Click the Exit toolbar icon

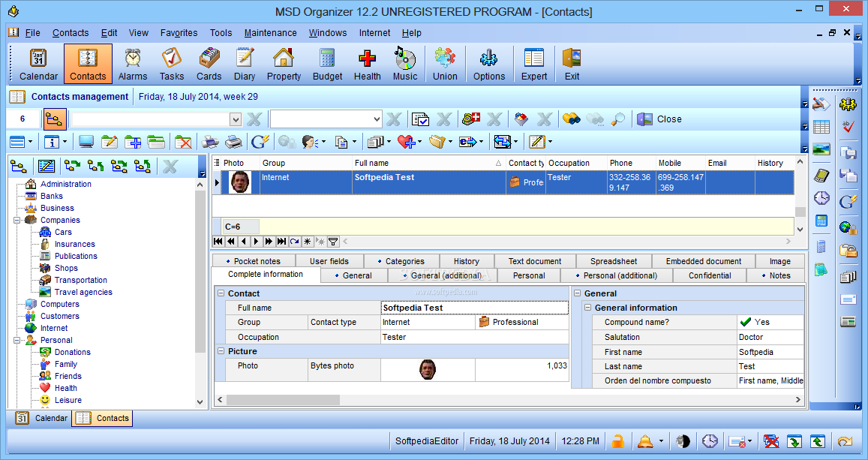tap(572, 65)
